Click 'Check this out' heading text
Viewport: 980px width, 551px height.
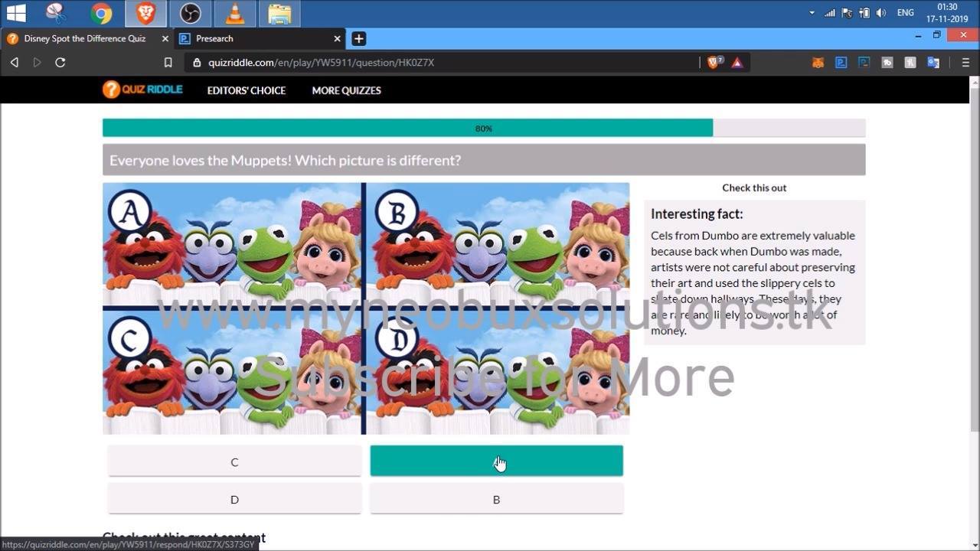(754, 187)
